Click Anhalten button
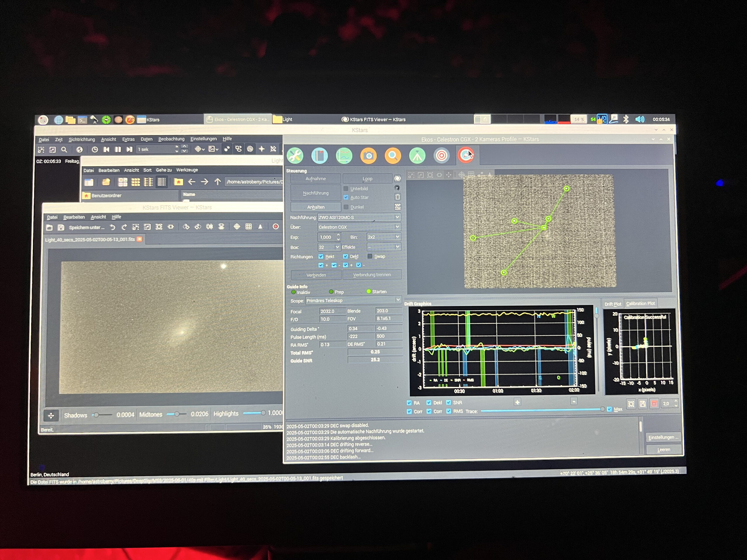Screen dimensions: 747x560 coord(316,207)
